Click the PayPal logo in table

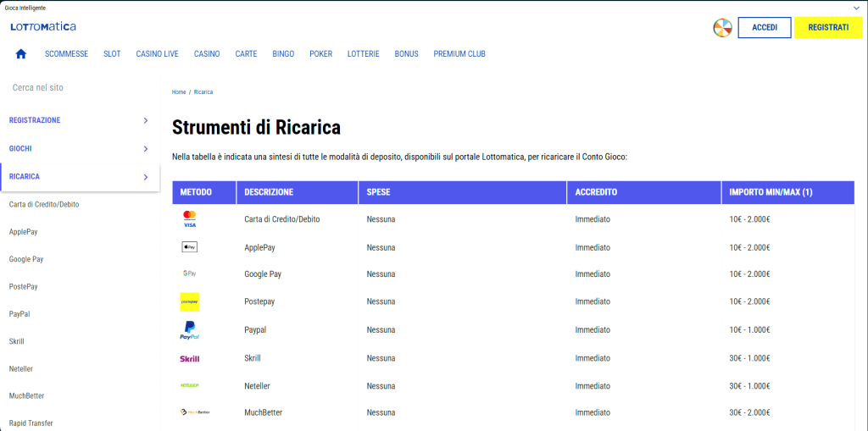(x=189, y=330)
